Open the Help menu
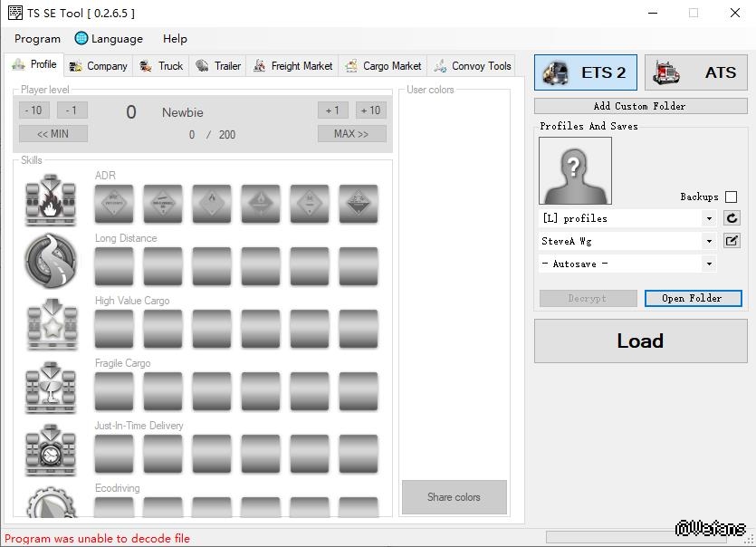The height and width of the screenshot is (547, 756). click(x=175, y=39)
